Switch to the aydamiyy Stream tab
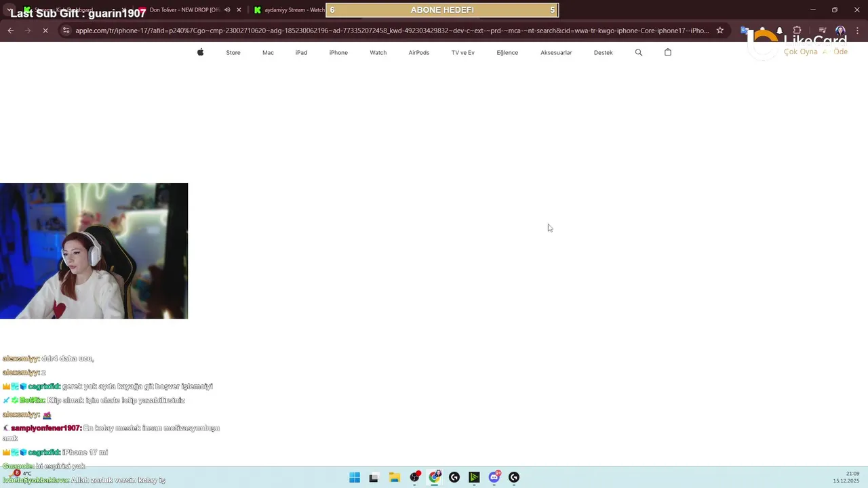 [x=290, y=10]
